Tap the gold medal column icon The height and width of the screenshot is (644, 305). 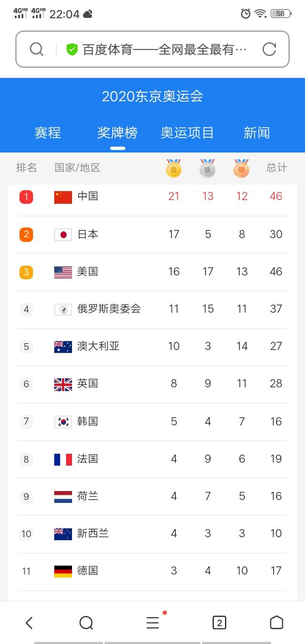(173, 168)
